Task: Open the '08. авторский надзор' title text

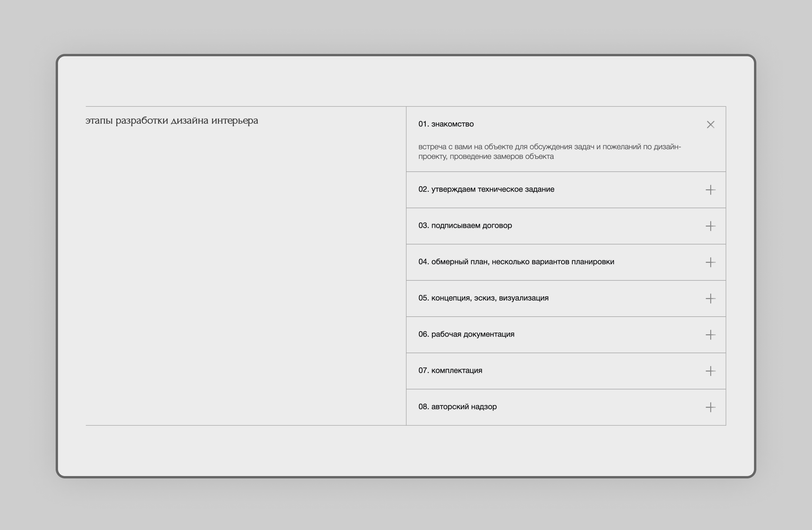Action: [x=458, y=406]
